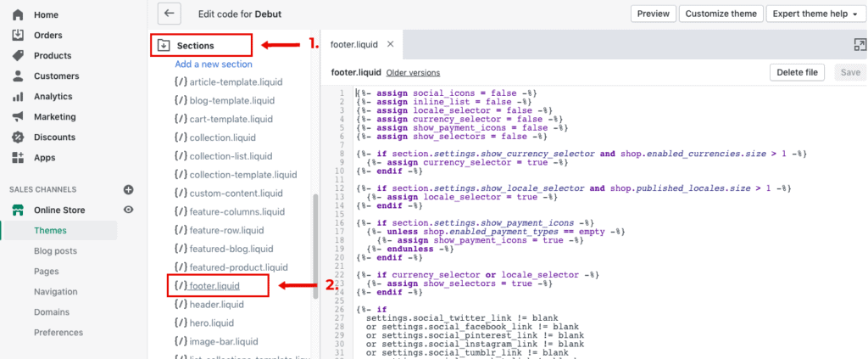Click file icon of collection-list.liquid

tap(181, 156)
